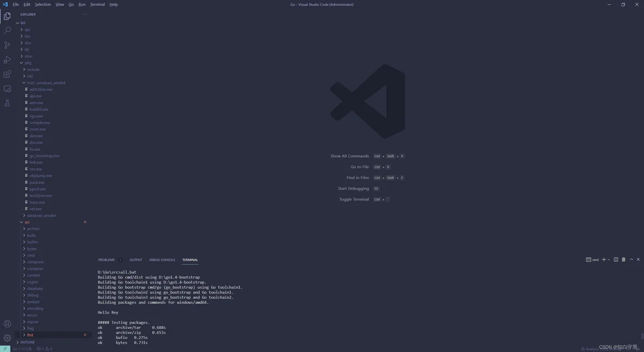Open the File menu
This screenshot has width=644, height=352.
point(16,4)
